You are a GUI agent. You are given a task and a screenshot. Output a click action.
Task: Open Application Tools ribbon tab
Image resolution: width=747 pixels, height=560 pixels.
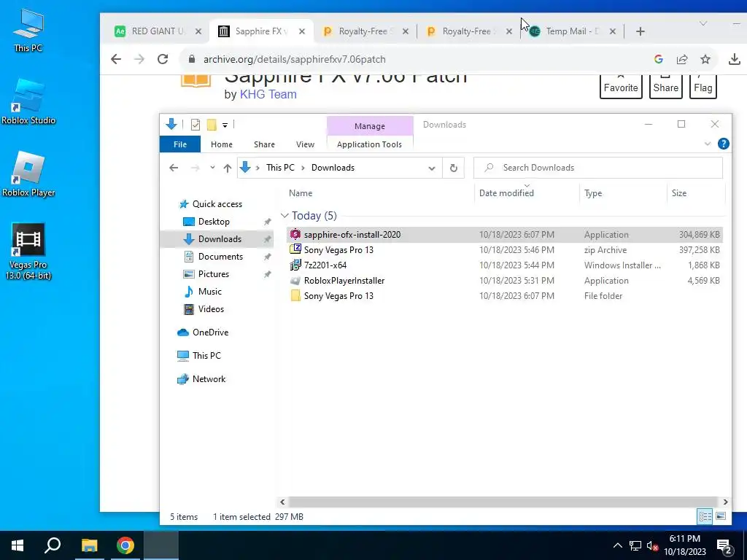369,144
